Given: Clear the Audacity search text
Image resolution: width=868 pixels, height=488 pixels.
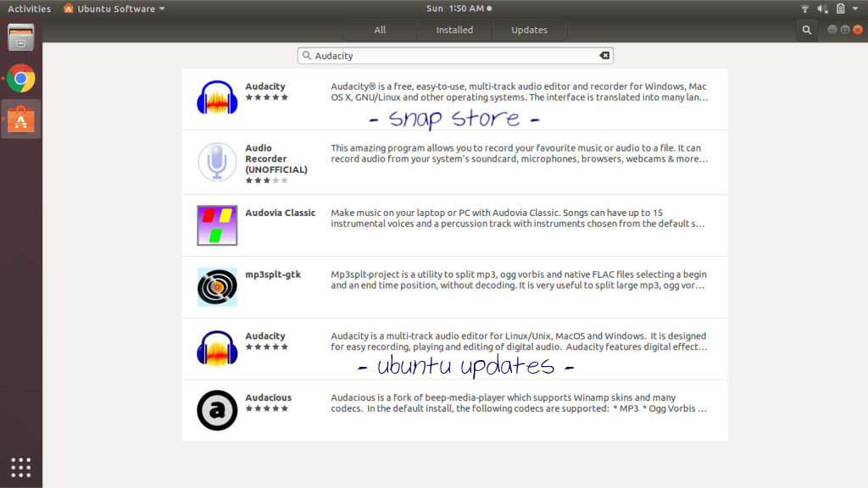Looking at the screenshot, I should click(x=604, y=54).
